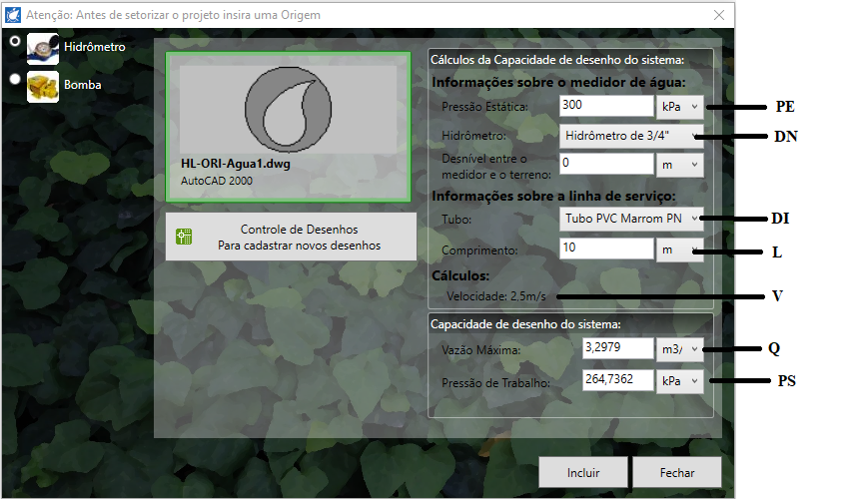Click the Desnível value input field
Screen dimensions: 868x499
click(x=605, y=163)
